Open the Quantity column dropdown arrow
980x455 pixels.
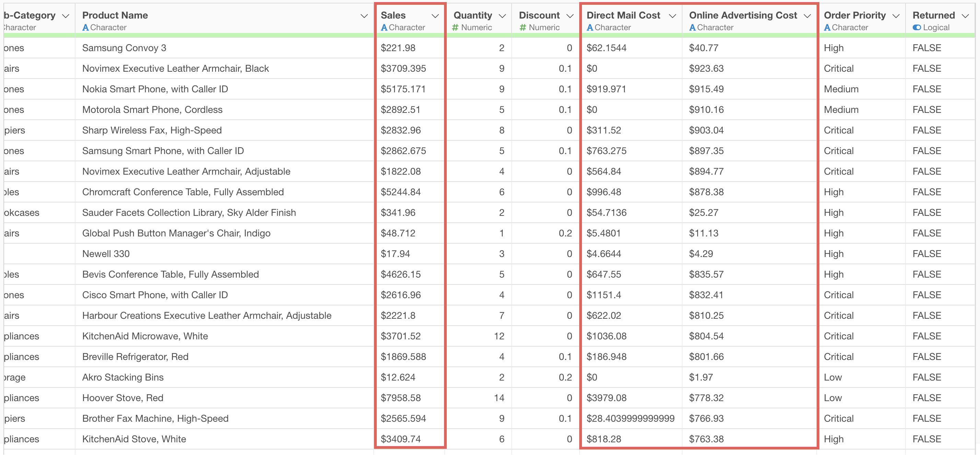coord(502,16)
